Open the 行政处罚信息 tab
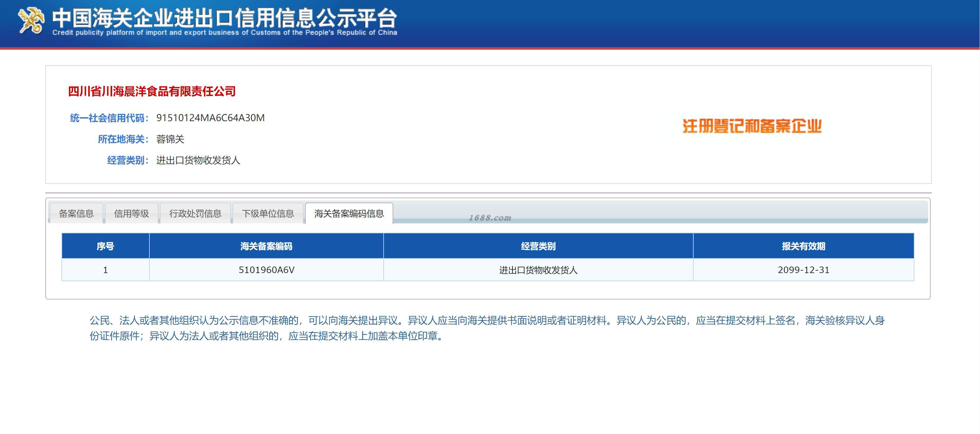The image size is (980, 434). click(195, 213)
